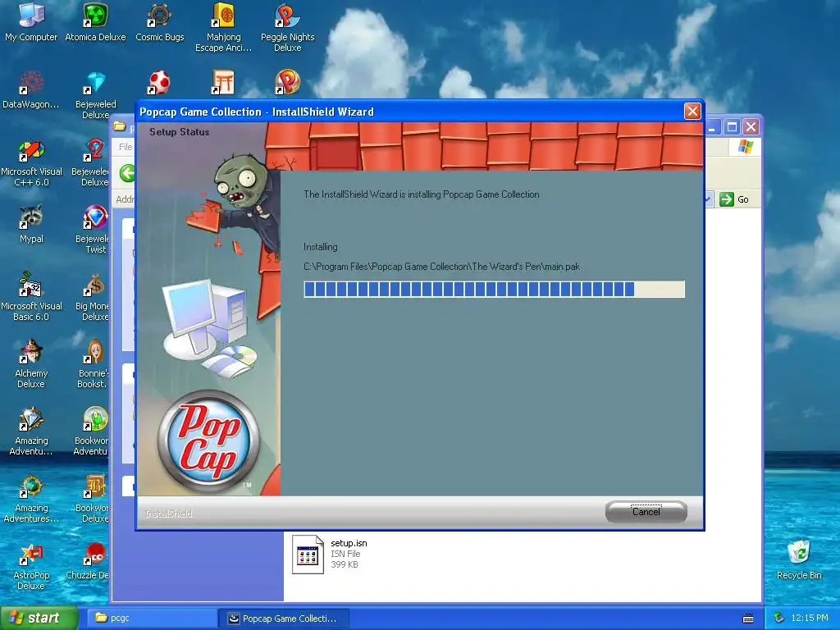Click the installation progress bar
Viewport: 840px width, 630px height.
(494, 290)
